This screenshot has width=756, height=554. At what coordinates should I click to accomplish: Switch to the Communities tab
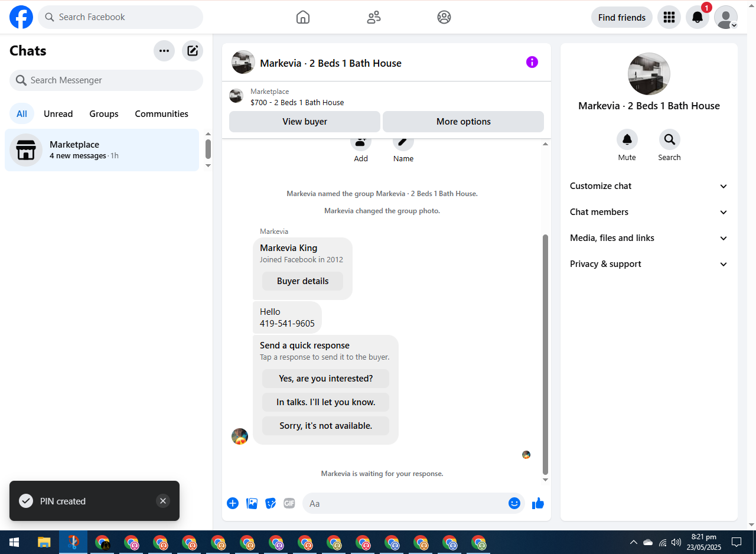[x=162, y=114]
